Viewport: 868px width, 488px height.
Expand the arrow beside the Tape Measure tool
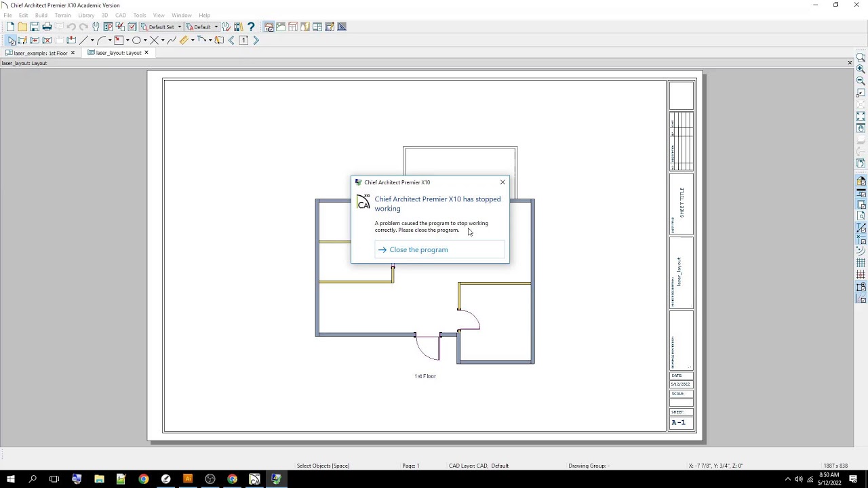(x=193, y=40)
